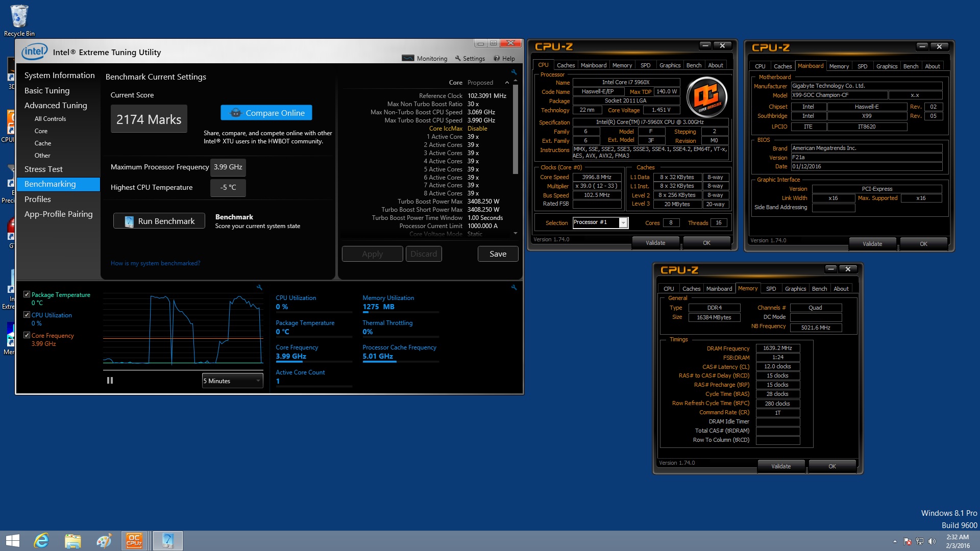Click wrench icon above Core settings list
Viewport: 980px width, 551px height.
[x=514, y=72]
